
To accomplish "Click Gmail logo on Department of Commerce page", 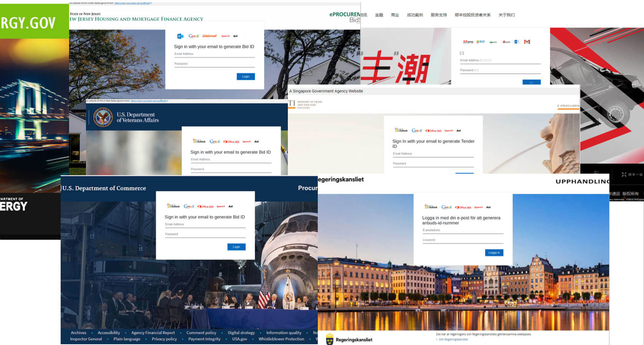I will 189,206.
